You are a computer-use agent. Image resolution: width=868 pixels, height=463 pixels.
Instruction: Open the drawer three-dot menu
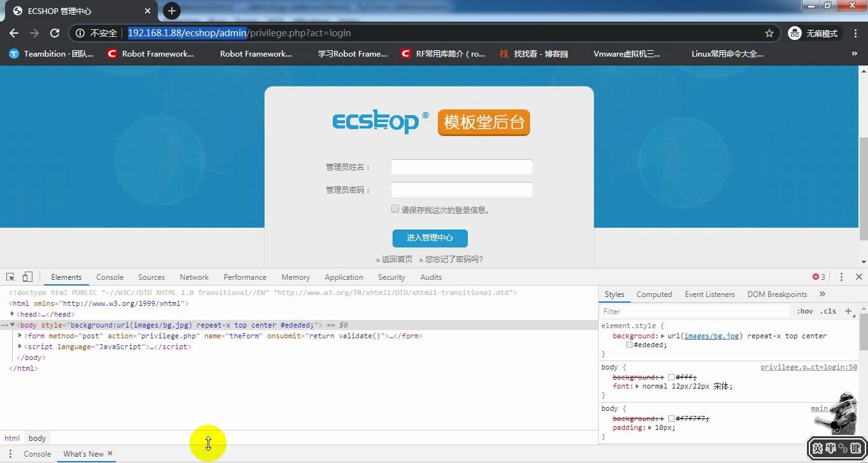tap(10, 453)
